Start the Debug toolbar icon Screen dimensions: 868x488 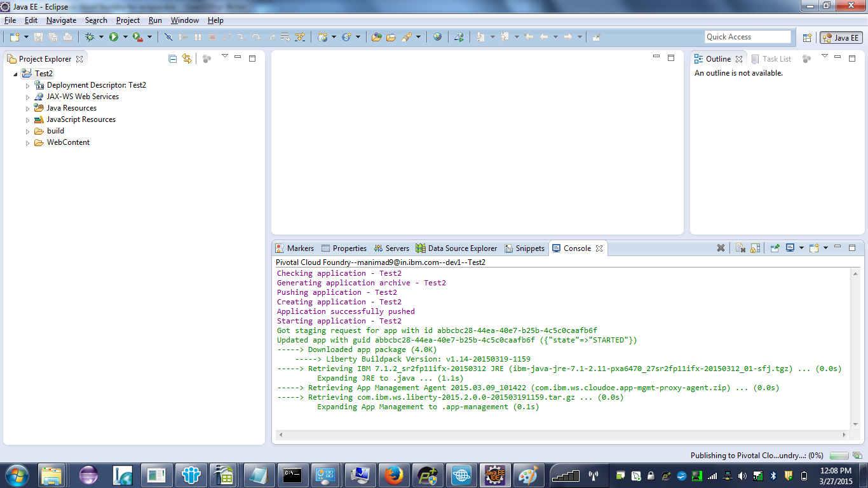click(90, 37)
